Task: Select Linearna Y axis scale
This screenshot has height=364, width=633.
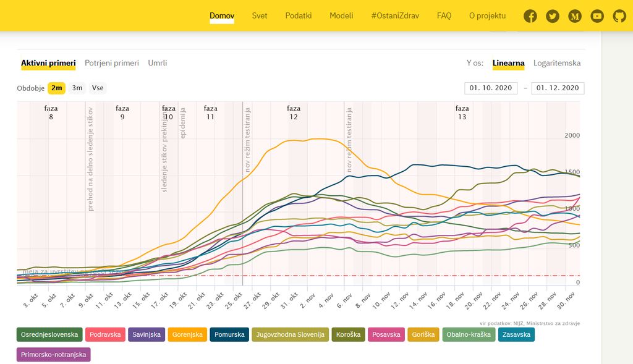Action: tap(508, 63)
